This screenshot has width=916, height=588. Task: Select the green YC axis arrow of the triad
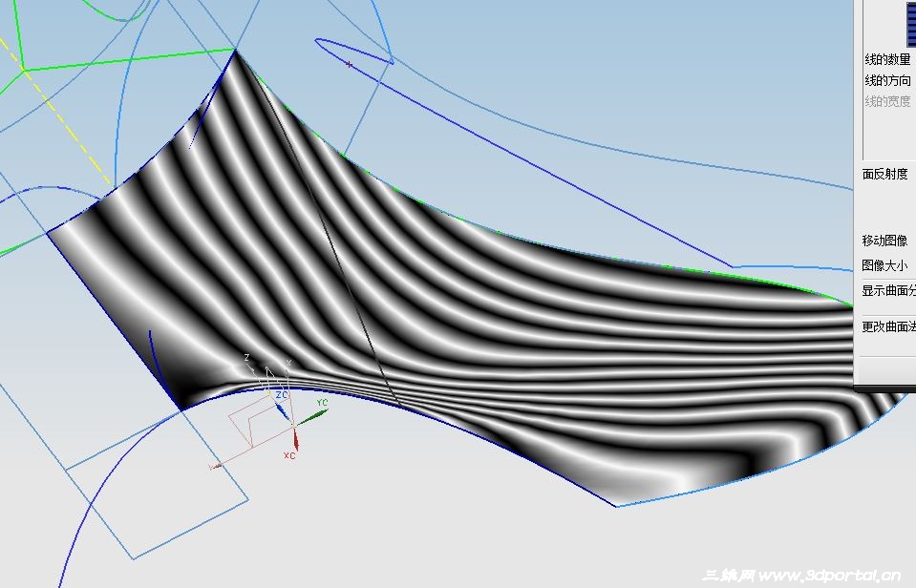tap(312, 417)
